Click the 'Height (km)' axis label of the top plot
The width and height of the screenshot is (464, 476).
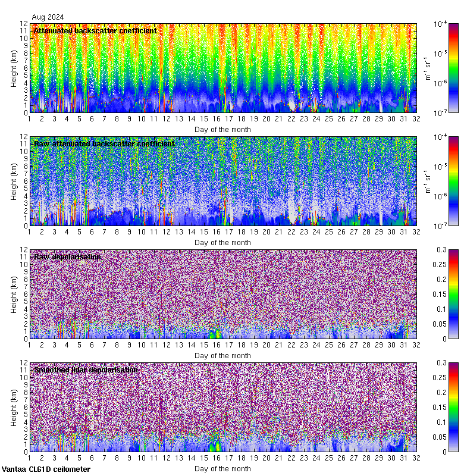(x=14, y=68)
